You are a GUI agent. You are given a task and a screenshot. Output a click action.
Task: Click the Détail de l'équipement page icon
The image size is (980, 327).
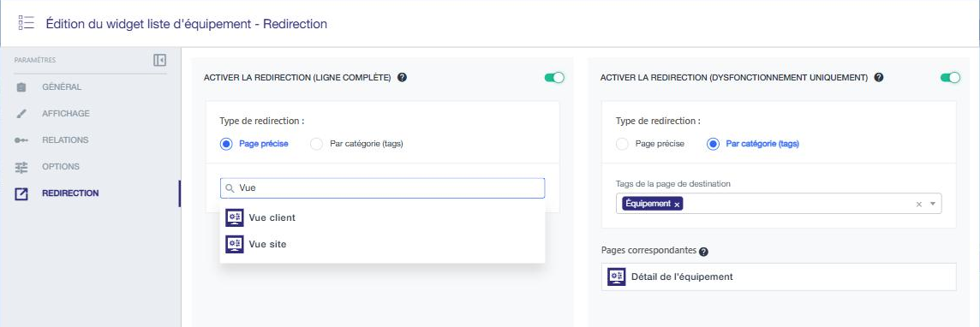617,276
